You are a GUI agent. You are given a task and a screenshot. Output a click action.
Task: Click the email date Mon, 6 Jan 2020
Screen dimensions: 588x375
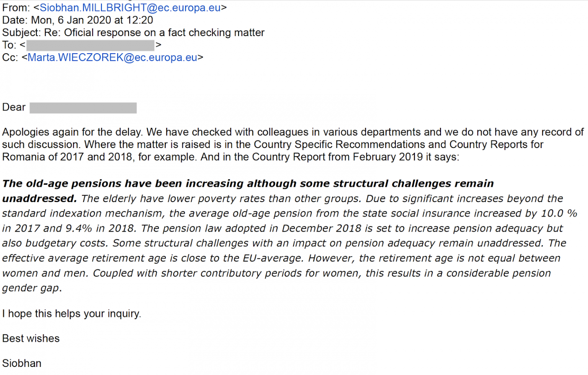click(92, 20)
